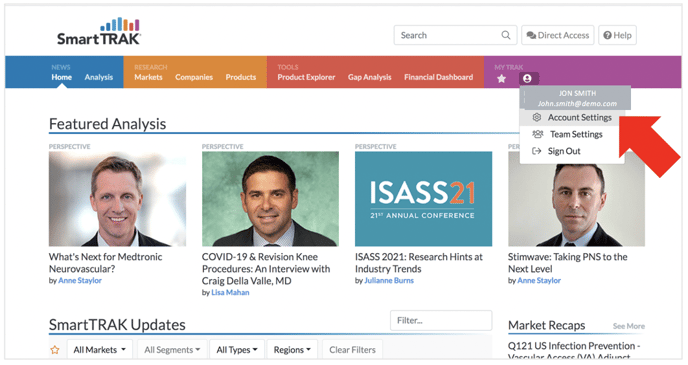The height and width of the screenshot is (365, 688).
Task: Click the search magnifier icon
Action: 505,35
